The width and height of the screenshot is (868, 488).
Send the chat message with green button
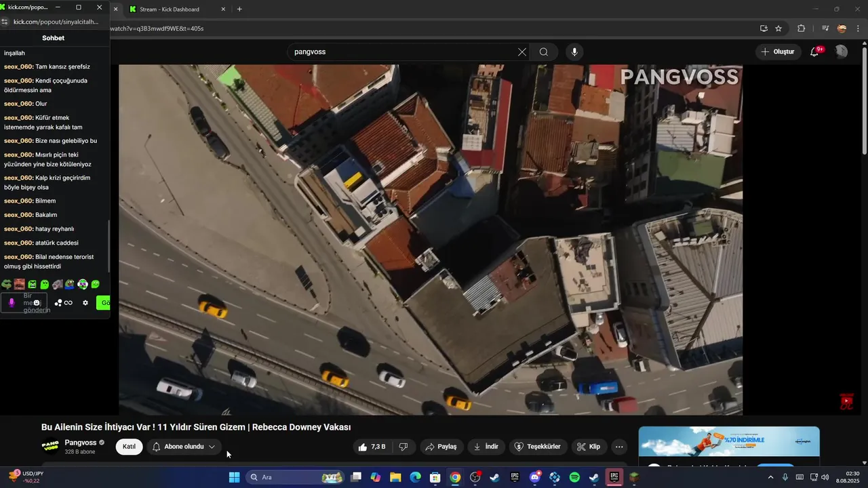click(x=103, y=303)
